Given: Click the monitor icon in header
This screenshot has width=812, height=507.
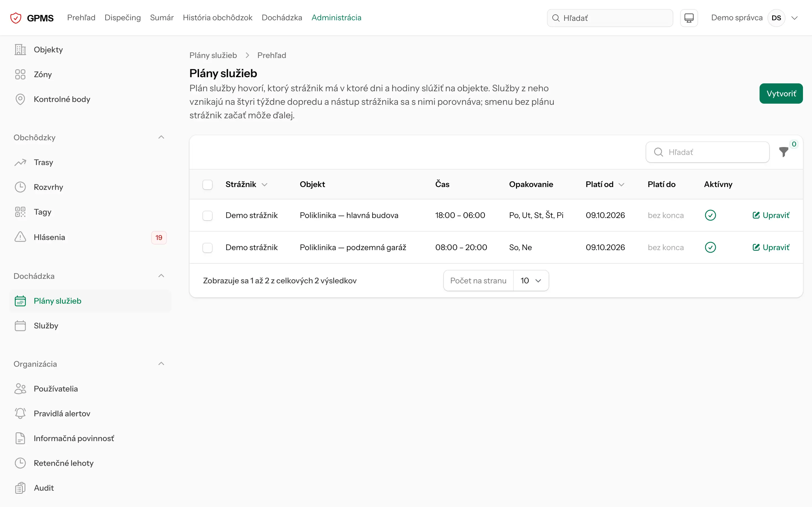Looking at the screenshot, I should (x=689, y=18).
